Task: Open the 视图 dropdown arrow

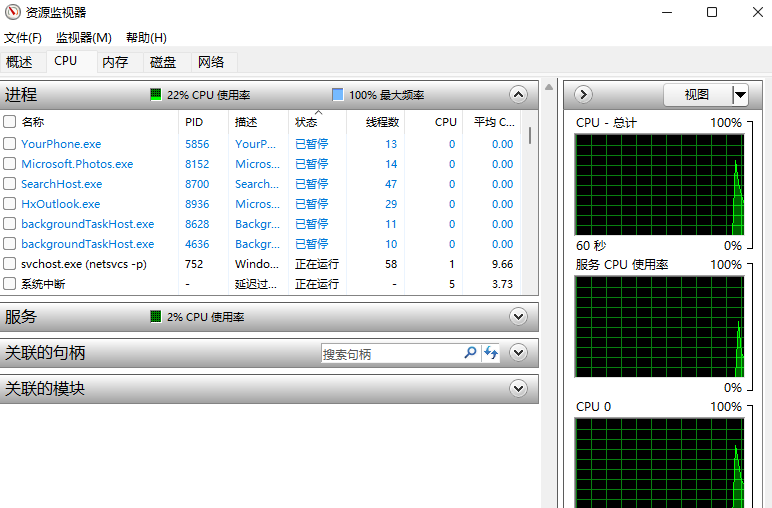Action: pyautogui.click(x=740, y=95)
